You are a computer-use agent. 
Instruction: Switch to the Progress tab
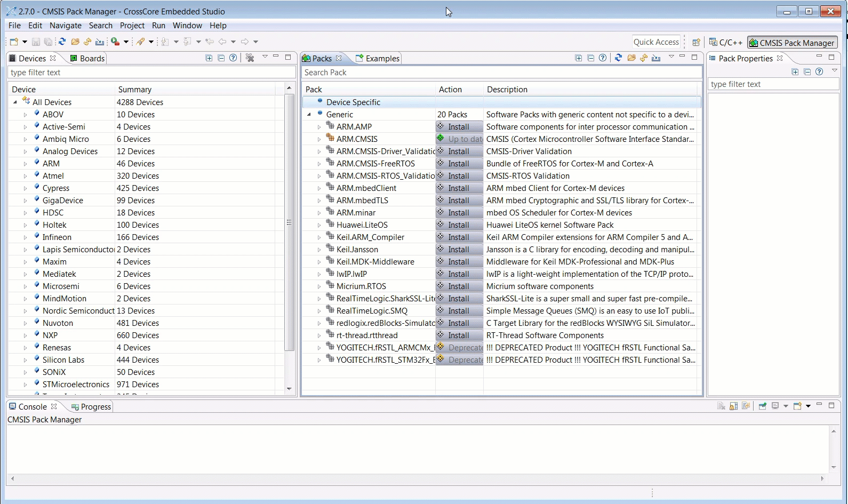(x=91, y=406)
